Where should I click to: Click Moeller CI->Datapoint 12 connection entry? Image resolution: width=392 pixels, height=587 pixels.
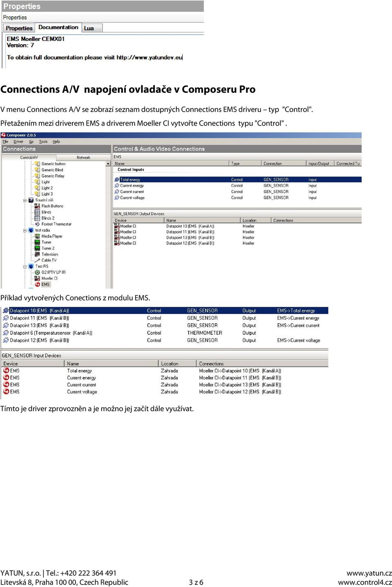(x=240, y=392)
